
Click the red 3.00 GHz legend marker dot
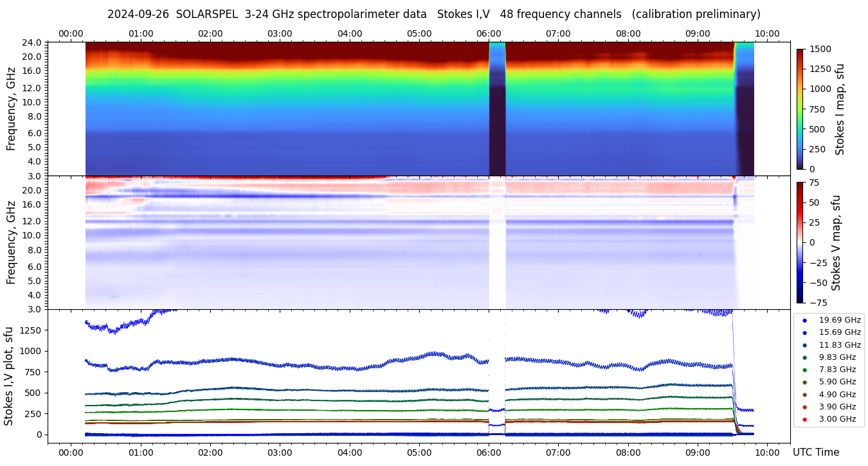tap(804, 420)
